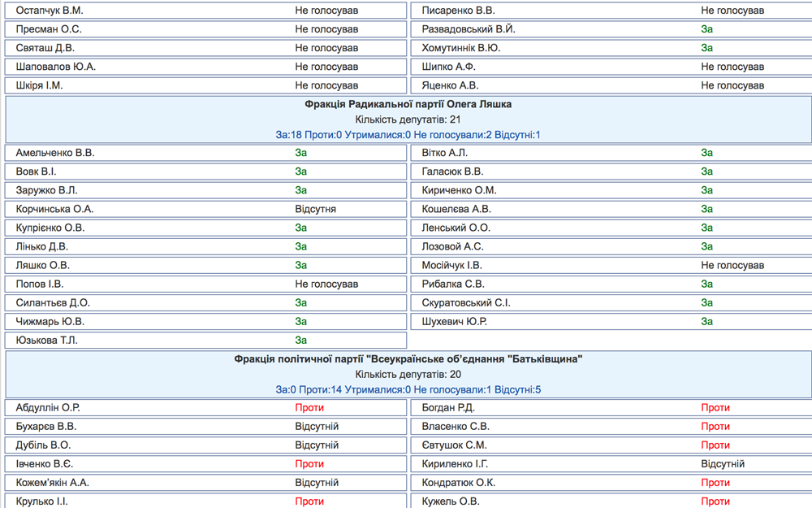Select the Хомутиннік В.Ю. row
Viewport: 812px width, 508px height.
click(x=611, y=48)
